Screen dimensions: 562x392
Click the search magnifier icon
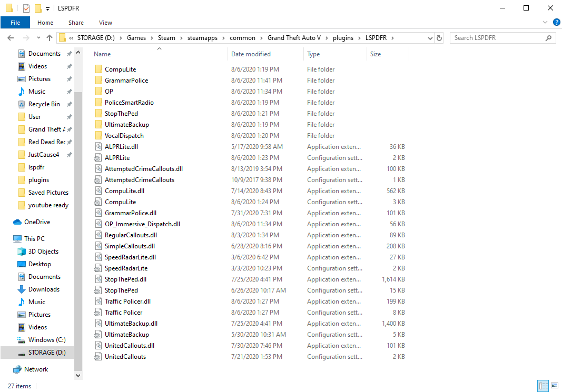tap(548, 38)
